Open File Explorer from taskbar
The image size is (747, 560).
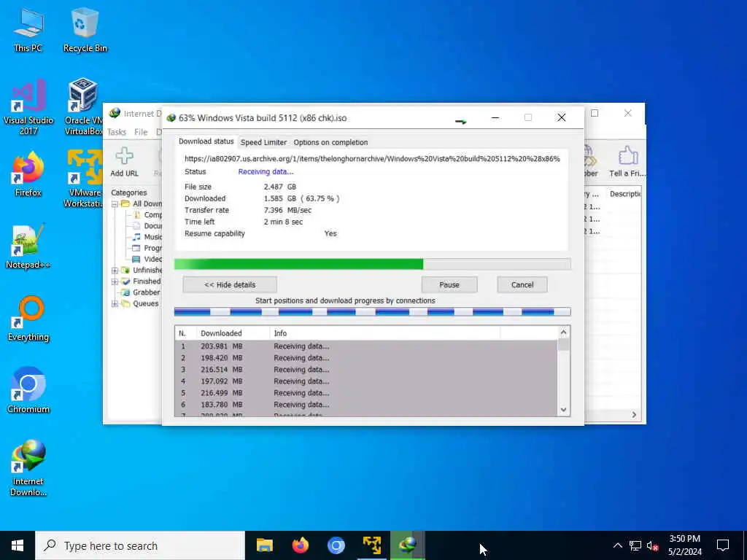[264, 545]
